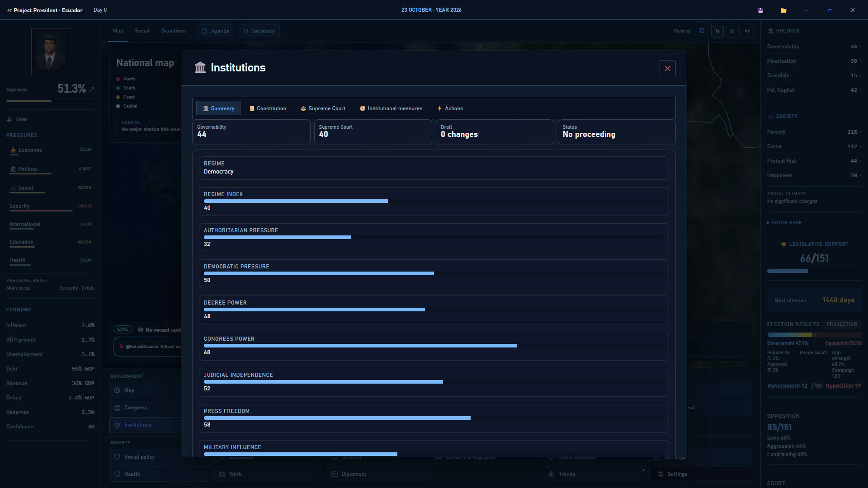Image resolution: width=868 pixels, height=488 pixels.
Task: Select the Map tab in top navigation
Action: pos(118,31)
